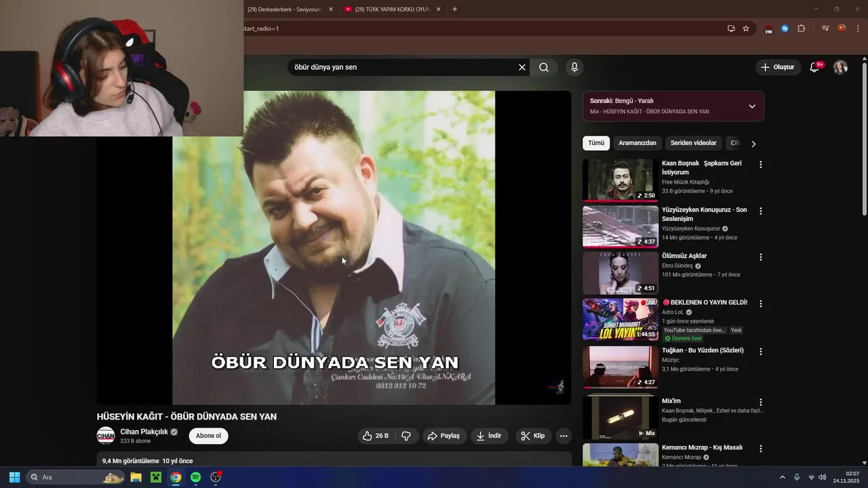This screenshot has width=868, height=488.
Task: Open options for BEKLENEN O YAYIN video
Action: pos(760,304)
